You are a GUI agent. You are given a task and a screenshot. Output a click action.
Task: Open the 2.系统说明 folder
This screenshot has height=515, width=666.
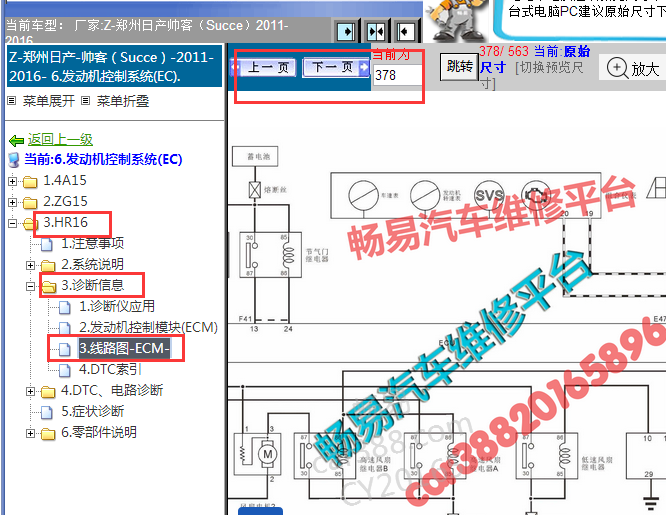pyautogui.click(x=93, y=264)
